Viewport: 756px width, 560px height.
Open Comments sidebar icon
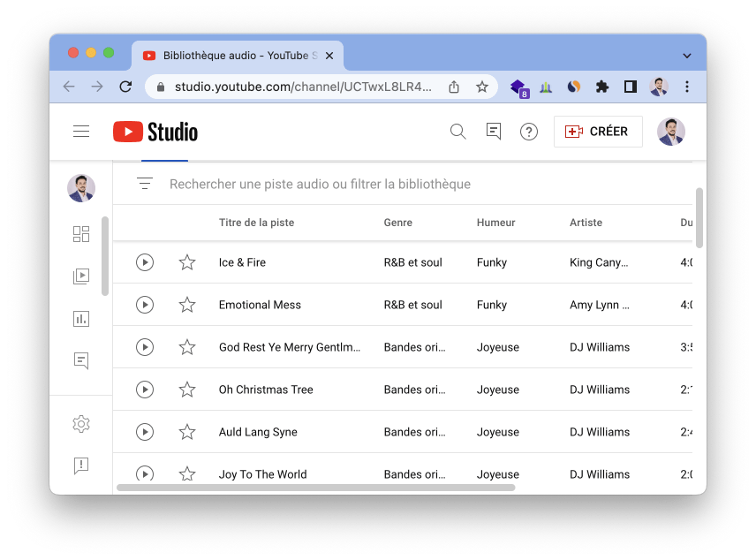81,360
